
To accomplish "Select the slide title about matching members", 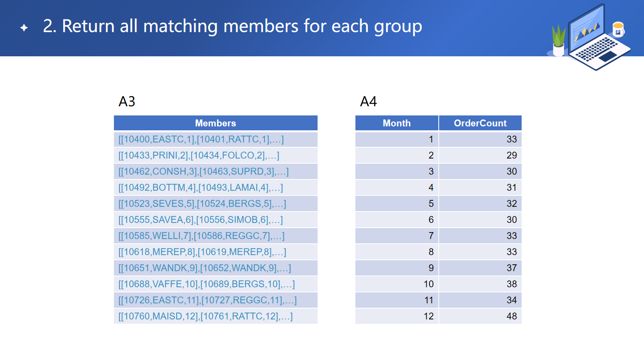I will point(232,27).
